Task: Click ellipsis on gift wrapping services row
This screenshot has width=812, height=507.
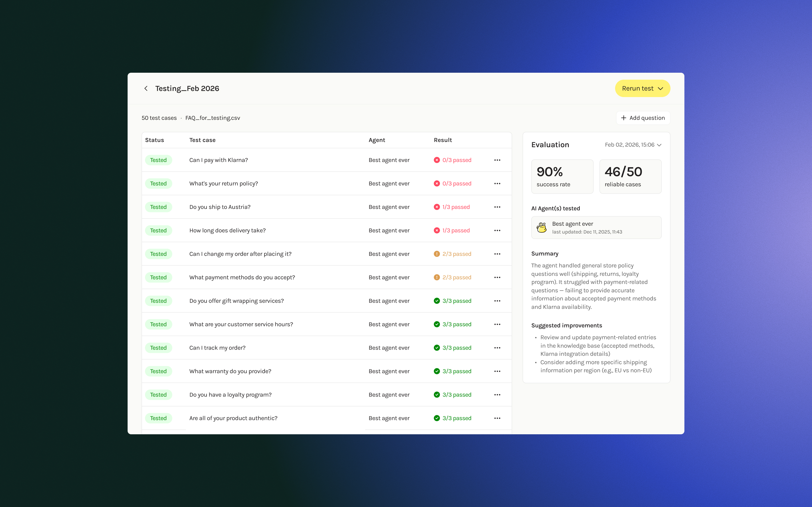Action: 497,301
